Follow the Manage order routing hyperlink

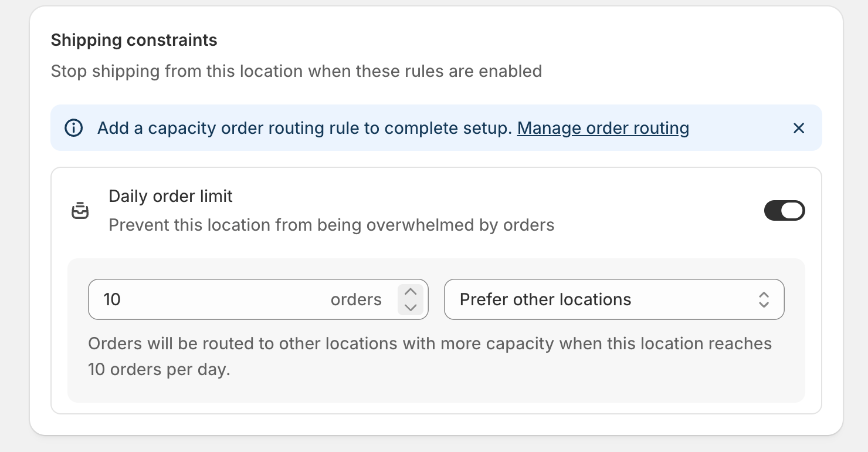(x=603, y=128)
